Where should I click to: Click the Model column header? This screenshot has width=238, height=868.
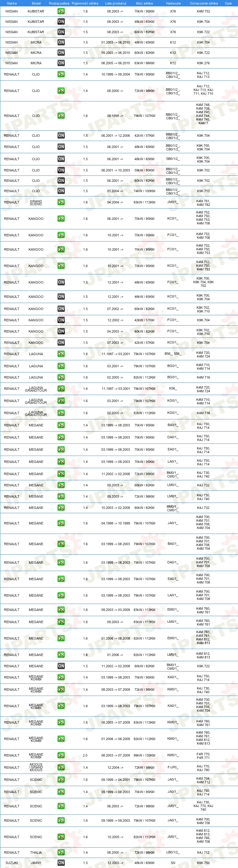pyautogui.click(x=36, y=3)
